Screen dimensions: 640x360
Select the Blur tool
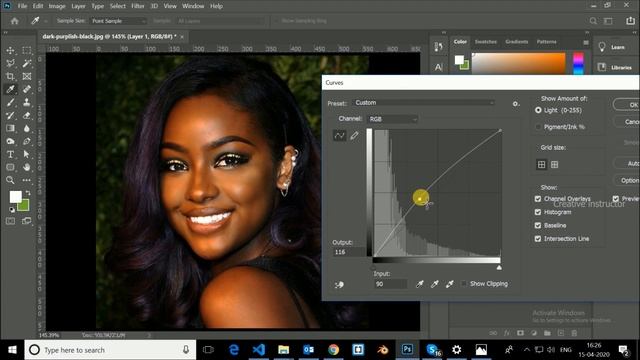[x=27, y=129]
